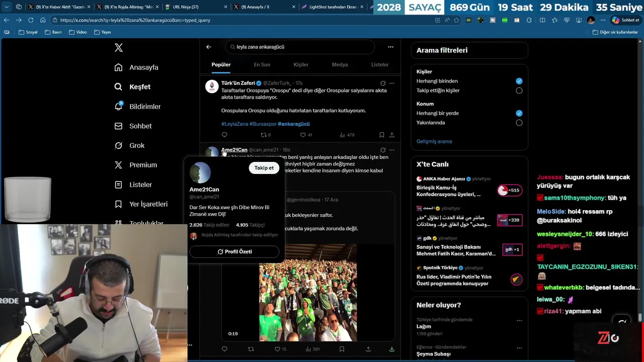View the 4.105 Takipçi list
This screenshot has width=644, height=362.
250,225
